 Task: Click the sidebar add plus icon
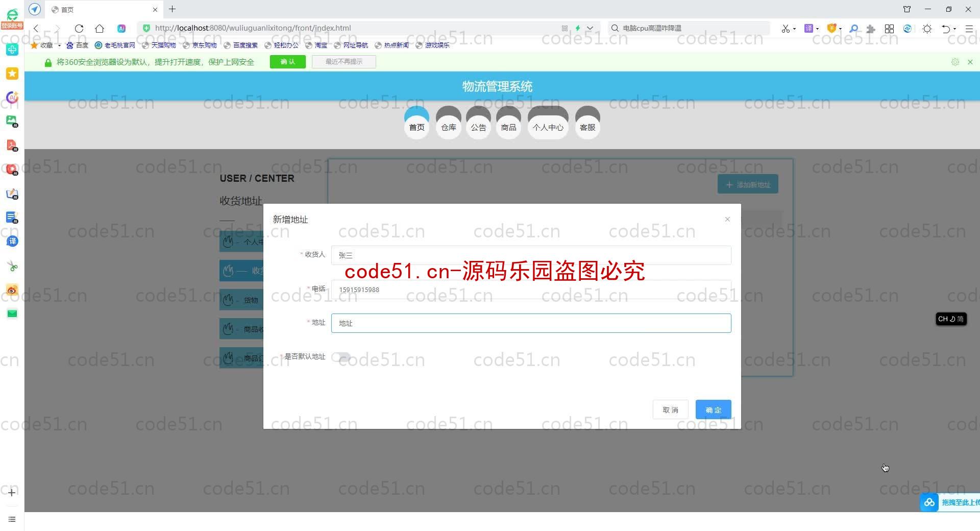[x=12, y=492]
